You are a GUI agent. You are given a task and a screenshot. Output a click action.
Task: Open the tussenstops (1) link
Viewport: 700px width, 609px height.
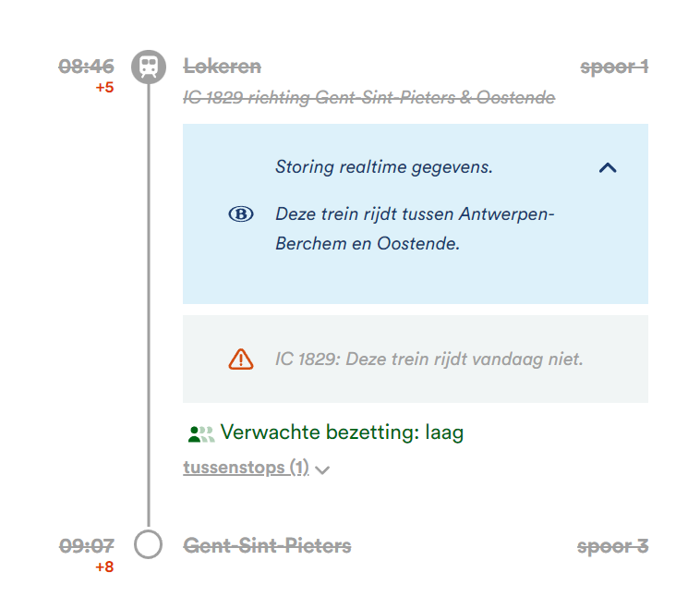click(246, 468)
